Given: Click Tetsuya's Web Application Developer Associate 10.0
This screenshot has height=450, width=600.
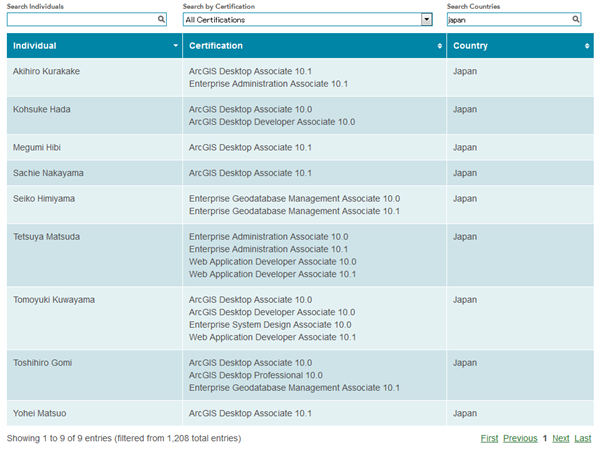Looking at the screenshot, I should point(272,262).
